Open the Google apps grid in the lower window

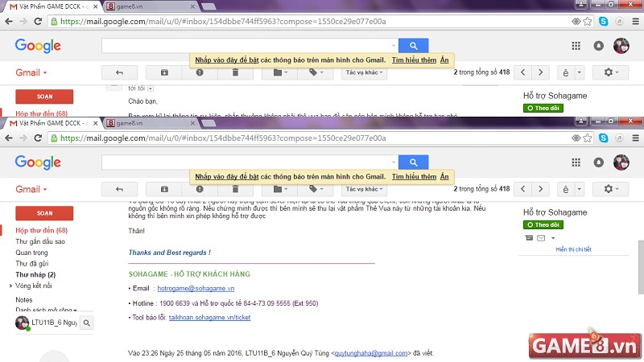tap(576, 162)
